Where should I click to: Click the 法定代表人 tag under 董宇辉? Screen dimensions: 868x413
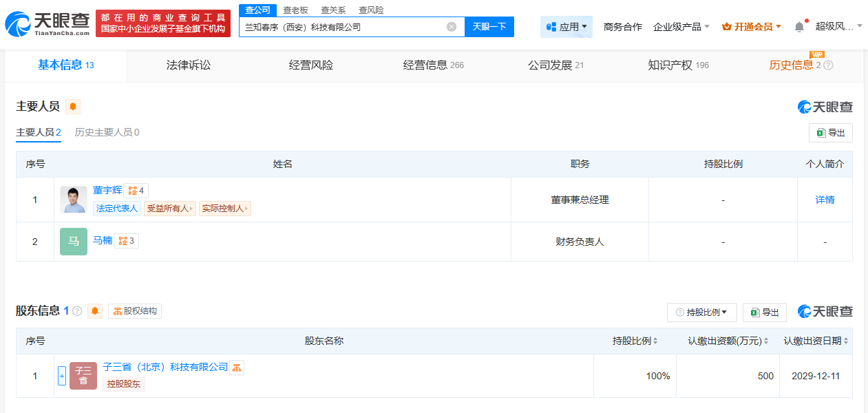(117, 209)
